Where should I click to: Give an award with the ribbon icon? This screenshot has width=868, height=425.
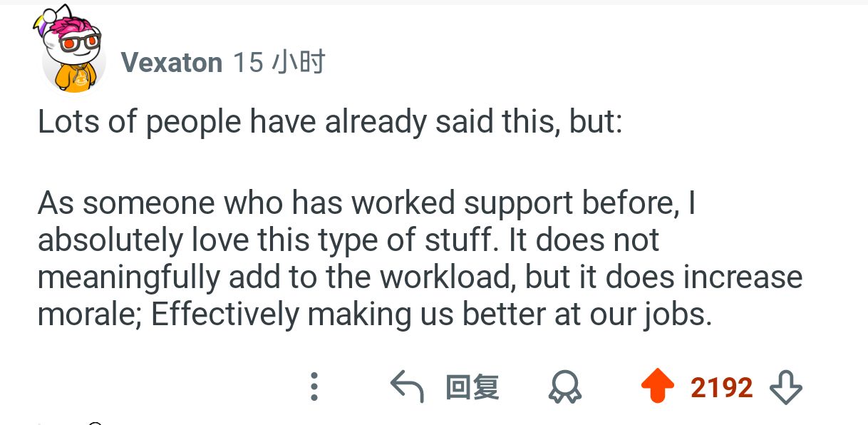(564, 388)
